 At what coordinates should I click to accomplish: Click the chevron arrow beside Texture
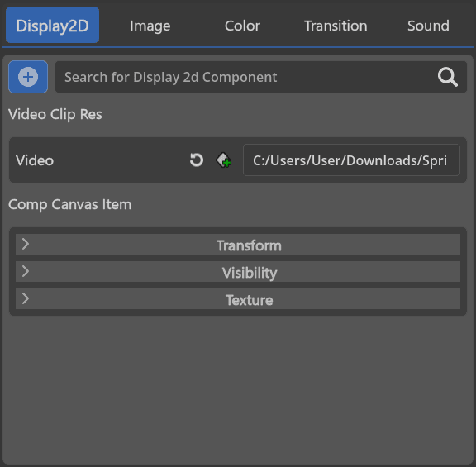(26, 298)
